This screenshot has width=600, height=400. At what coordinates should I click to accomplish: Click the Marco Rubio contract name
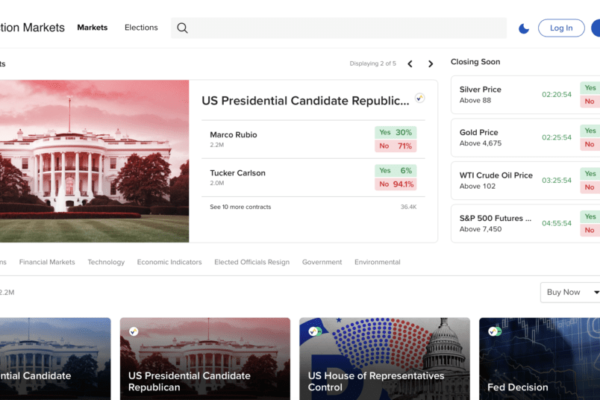233,135
